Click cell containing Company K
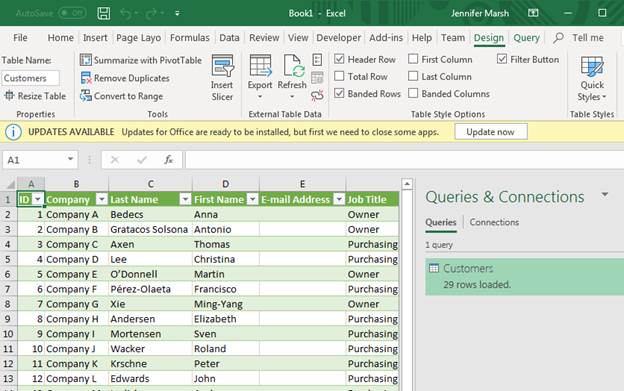The height and width of the screenshot is (391, 624). tap(76, 364)
